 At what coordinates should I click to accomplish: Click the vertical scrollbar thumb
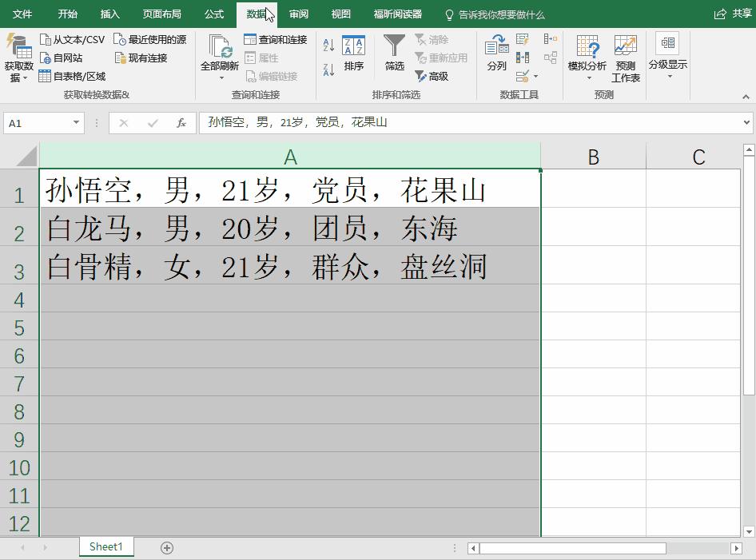click(749, 276)
